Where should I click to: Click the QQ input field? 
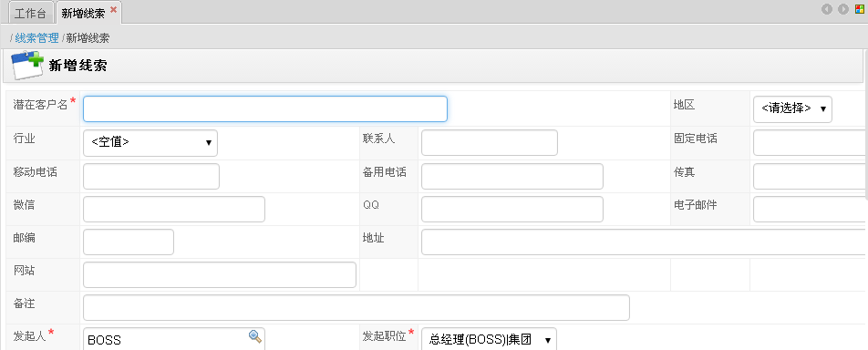(512, 210)
